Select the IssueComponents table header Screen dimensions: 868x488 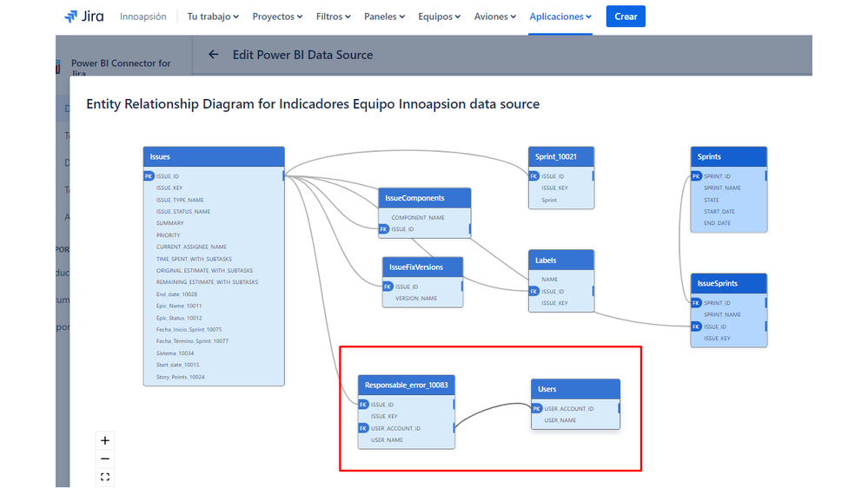[425, 198]
